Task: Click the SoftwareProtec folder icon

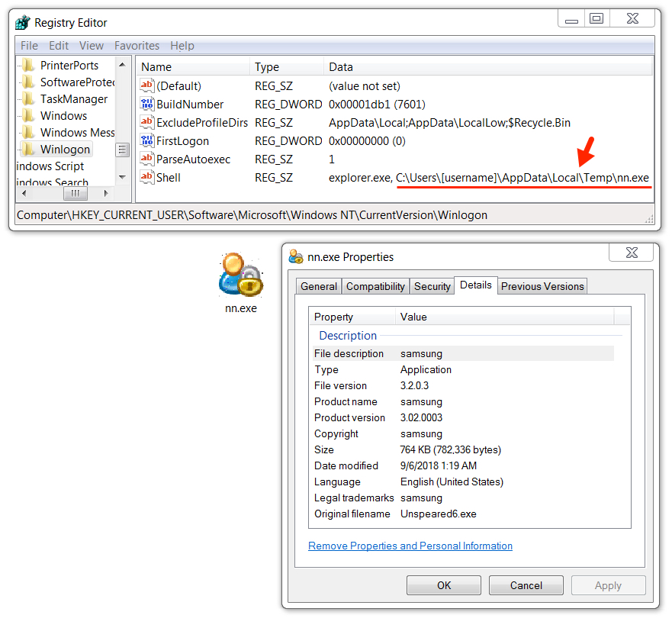Action: point(29,82)
